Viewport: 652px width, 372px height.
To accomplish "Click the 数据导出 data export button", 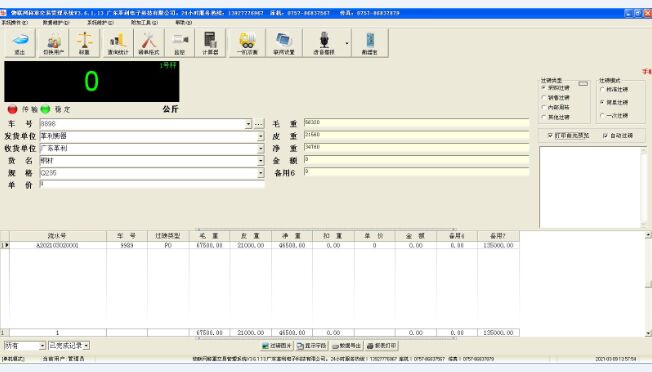I will click(346, 345).
